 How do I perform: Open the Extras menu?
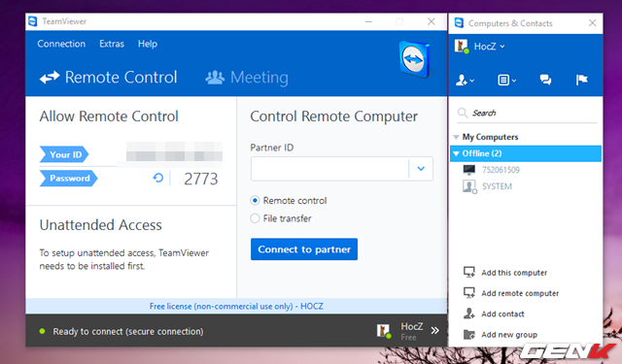click(x=112, y=44)
